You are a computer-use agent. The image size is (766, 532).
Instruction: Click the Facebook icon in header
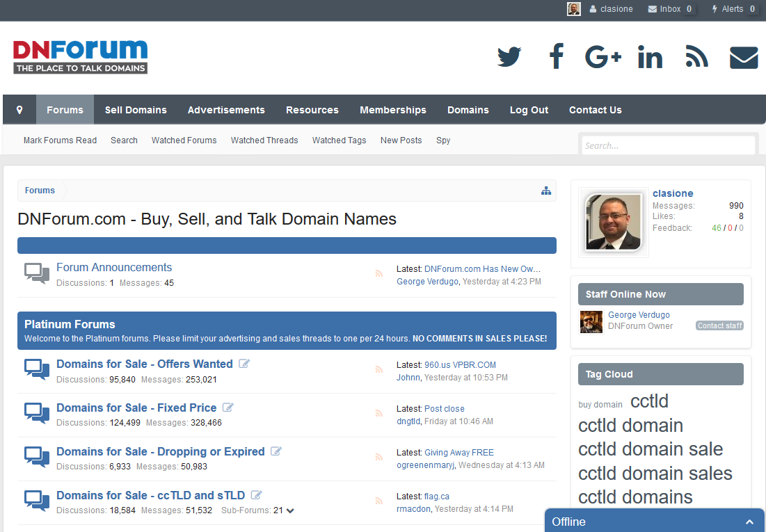[556, 56]
